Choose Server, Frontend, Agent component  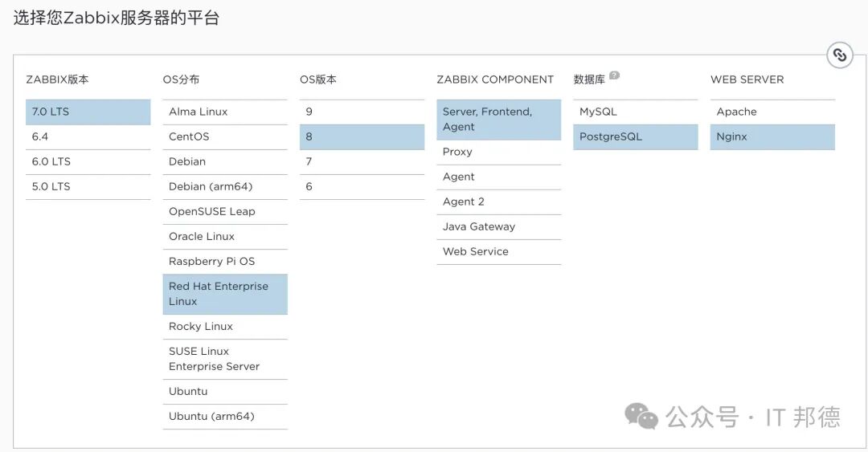pos(499,120)
